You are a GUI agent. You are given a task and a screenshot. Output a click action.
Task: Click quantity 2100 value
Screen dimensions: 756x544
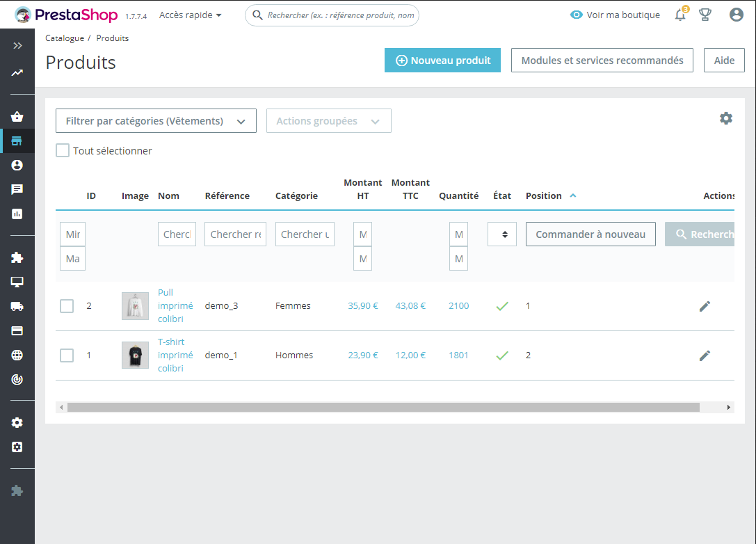[458, 306]
